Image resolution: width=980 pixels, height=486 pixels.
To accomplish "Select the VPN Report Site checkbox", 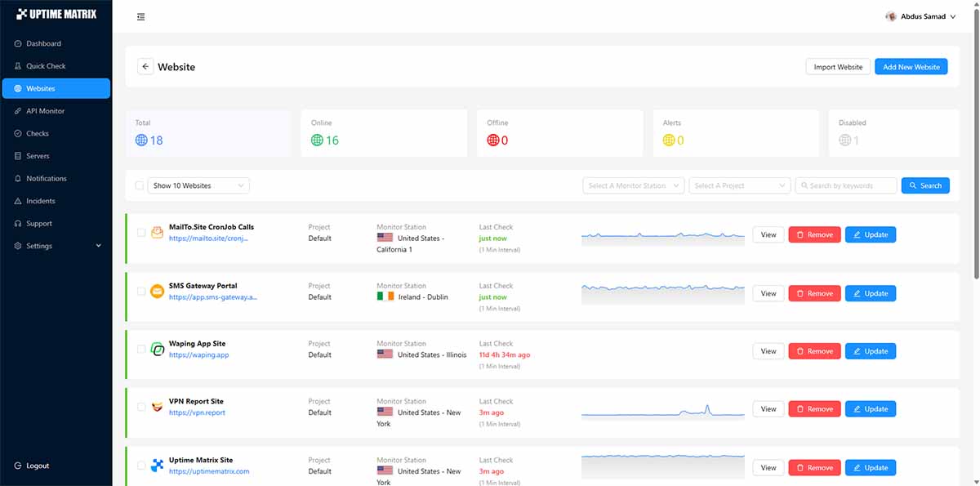I will 141,407.
